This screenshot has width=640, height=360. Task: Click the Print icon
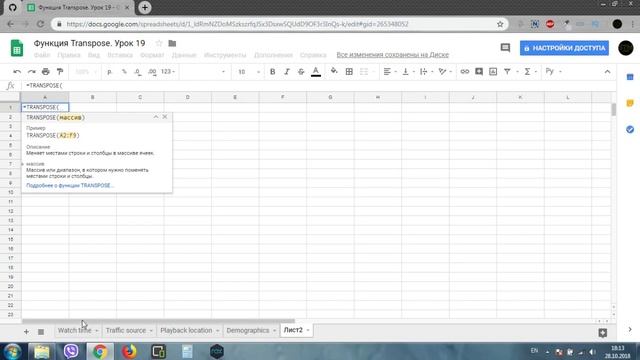(x=46, y=71)
